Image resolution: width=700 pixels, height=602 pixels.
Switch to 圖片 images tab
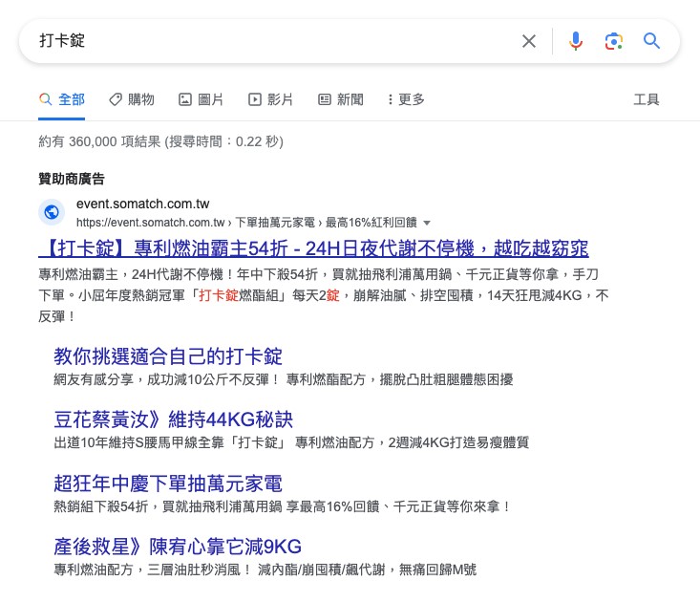click(202, 99)
